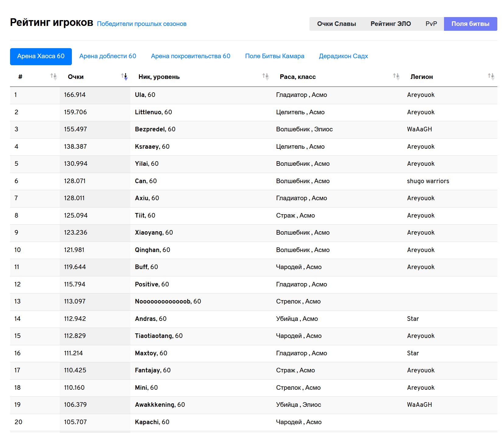
Task: Click the shugo warriors legion entry
Action: coord(428,181)
